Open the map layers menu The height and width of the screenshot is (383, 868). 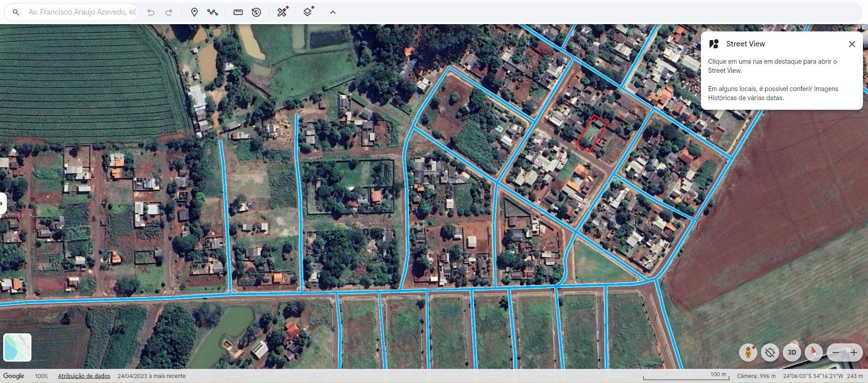[x=308, y=12]
